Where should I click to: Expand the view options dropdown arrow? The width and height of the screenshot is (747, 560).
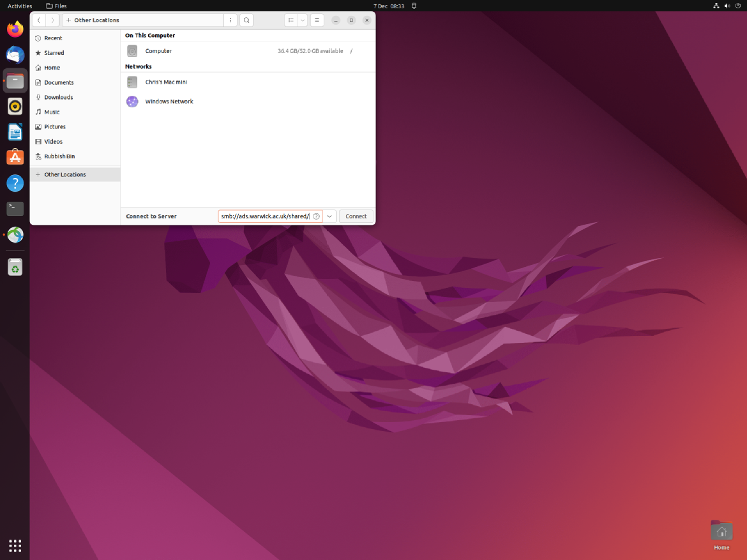tap(303, 20)
